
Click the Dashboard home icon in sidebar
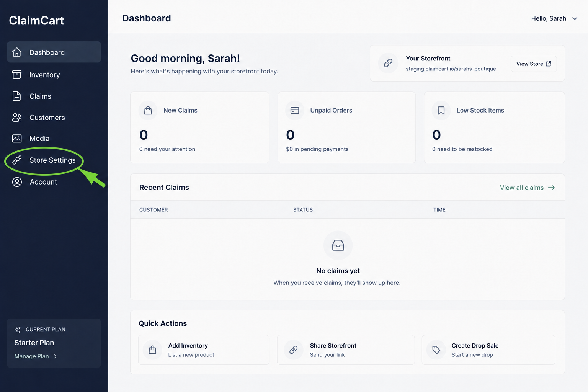[17, 52]
